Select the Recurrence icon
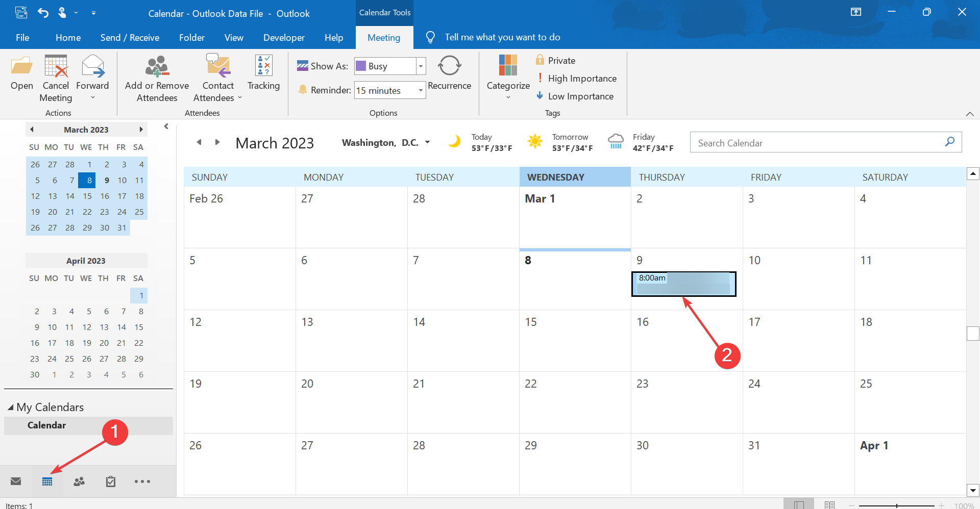 point(449,65)
